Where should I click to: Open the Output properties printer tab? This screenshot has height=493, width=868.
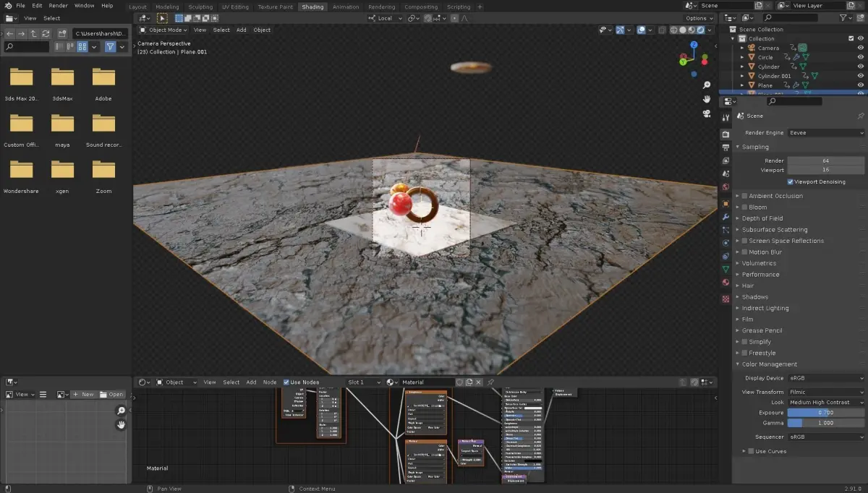726,147
